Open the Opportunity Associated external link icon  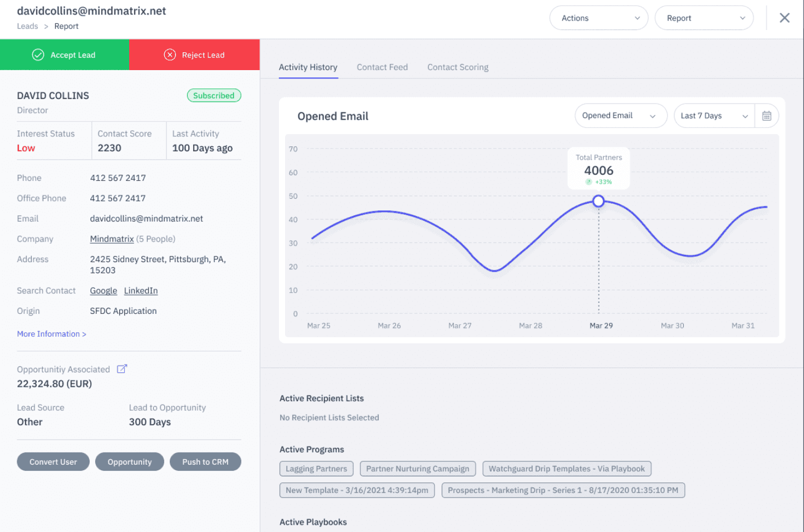pos(122,369)
